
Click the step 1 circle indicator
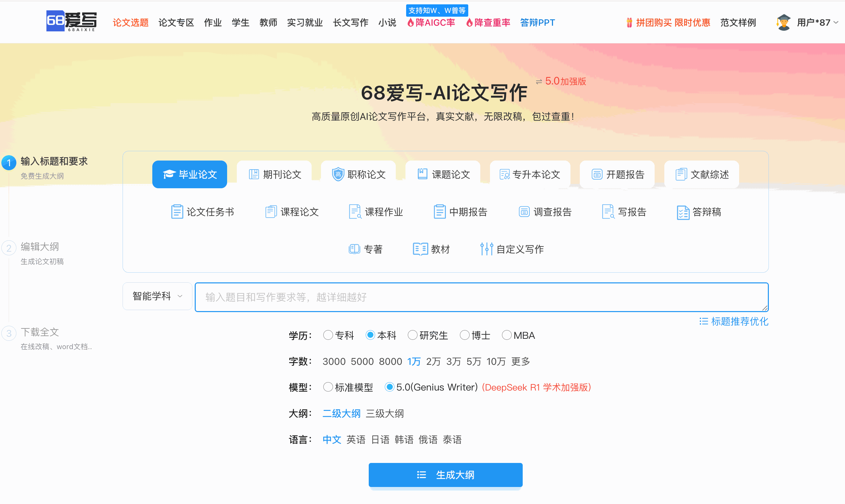click(x=9, y=163)
